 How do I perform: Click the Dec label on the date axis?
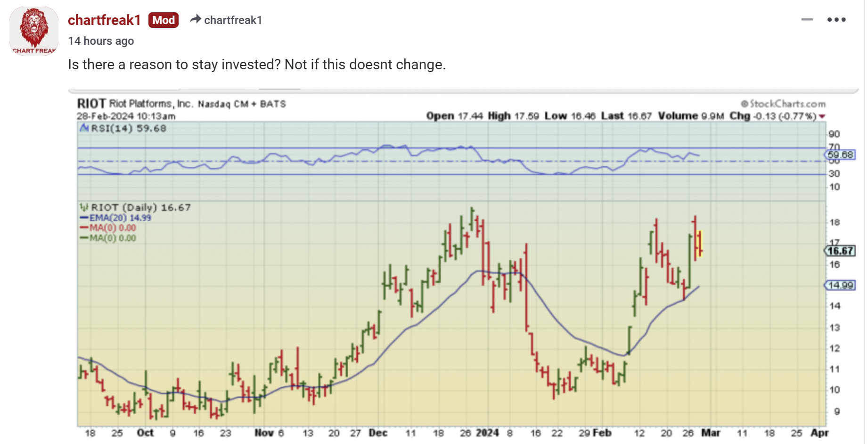(378, 433)
